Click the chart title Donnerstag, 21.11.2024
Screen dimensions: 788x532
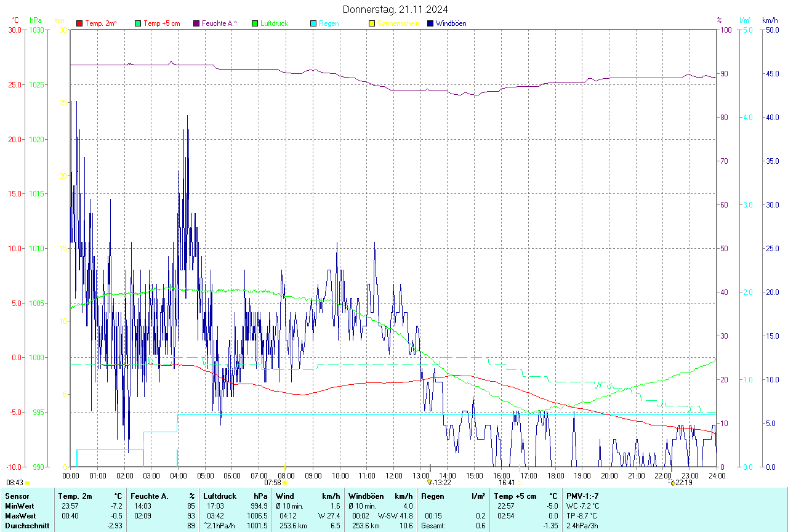395,9
